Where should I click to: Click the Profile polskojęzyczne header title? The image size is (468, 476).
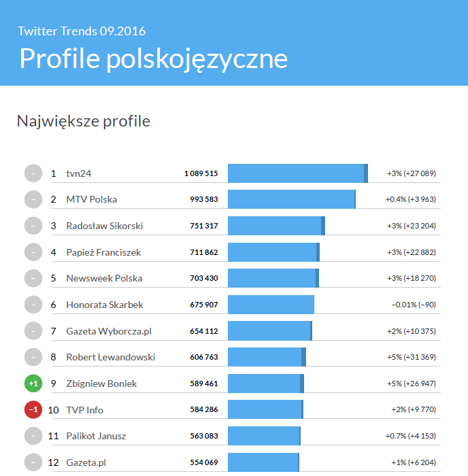153,58
